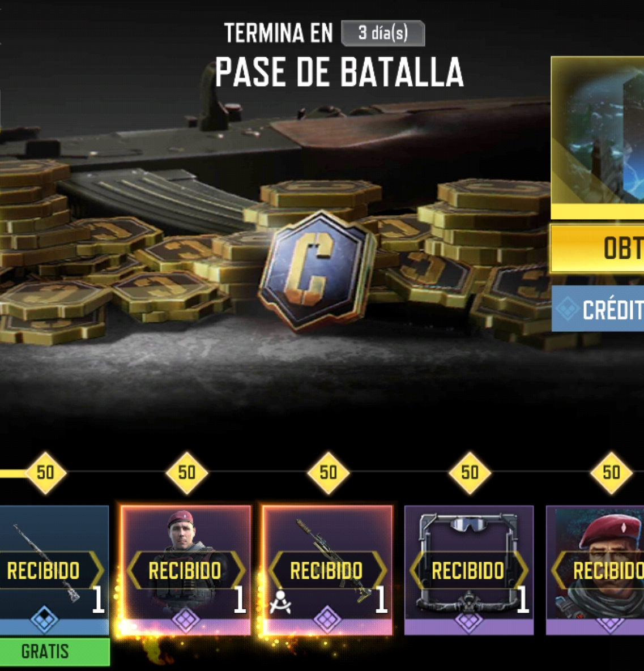
Task: Click the purple rarity diamond on soldier card
Action: (185, 619)
